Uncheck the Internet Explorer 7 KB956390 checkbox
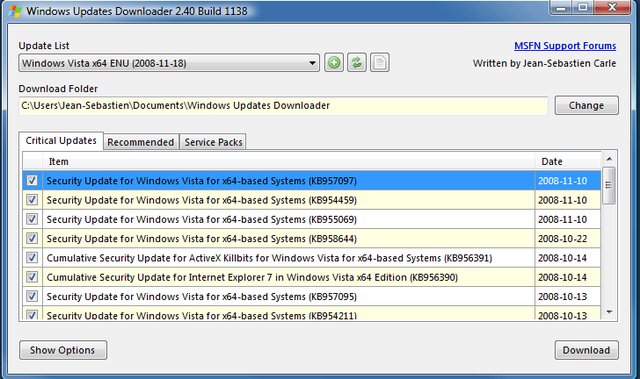This screenshot has width=640, height=379. pyautogui.click(x=32, y=277)
